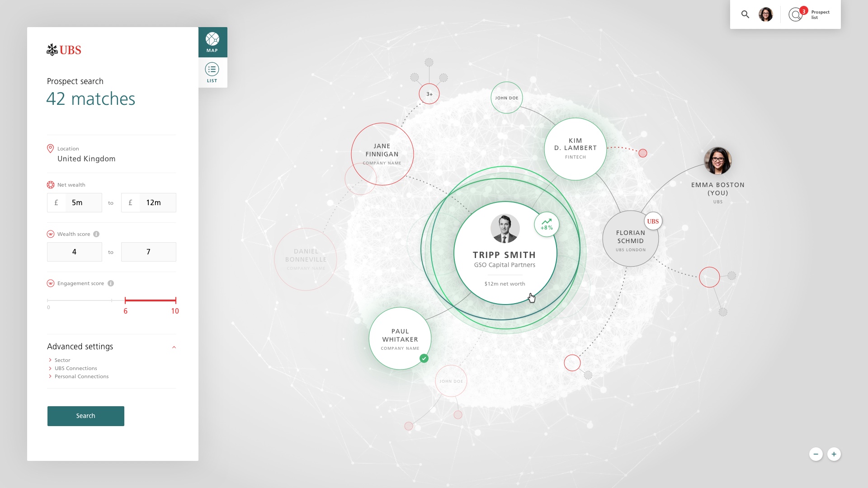This screenshot has height=488, width=868.
Task: Expand the UBS Connections filter
Action: [75, 368]
